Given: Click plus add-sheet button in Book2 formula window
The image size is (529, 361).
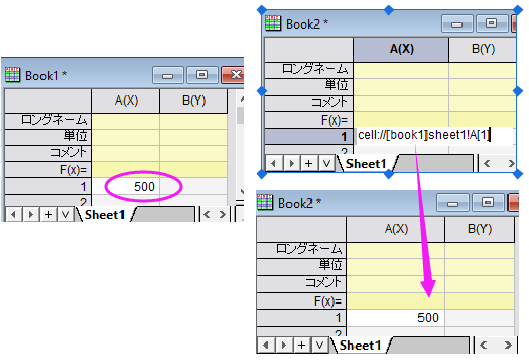Looking at the screenshot, I should click(x=308, y=163).
